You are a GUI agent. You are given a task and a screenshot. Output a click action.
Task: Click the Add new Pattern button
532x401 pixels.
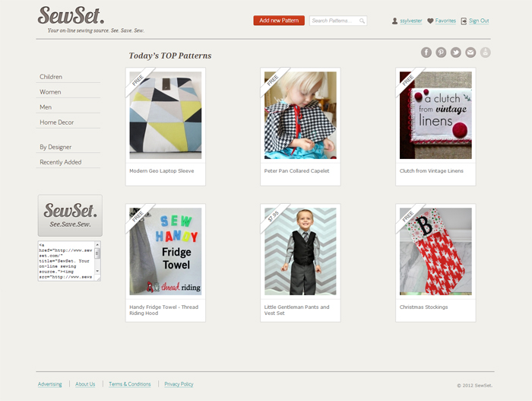(x=279, y=21)
